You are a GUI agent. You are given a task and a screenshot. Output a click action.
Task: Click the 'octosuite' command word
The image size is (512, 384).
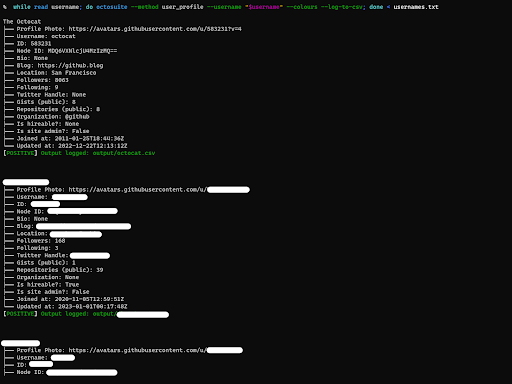point(112,7)
